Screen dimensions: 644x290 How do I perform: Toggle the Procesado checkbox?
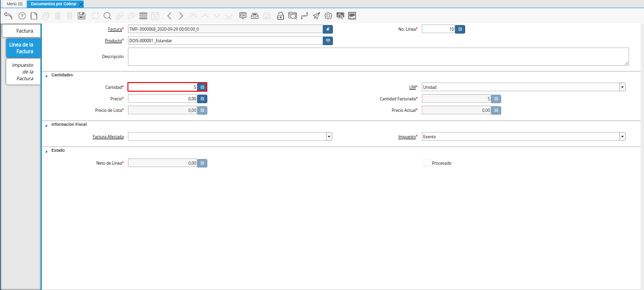pos(427,163)
